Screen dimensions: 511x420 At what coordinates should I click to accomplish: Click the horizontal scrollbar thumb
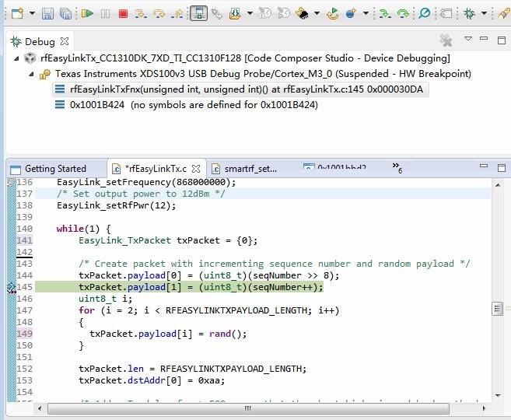[x=248, y=408]
